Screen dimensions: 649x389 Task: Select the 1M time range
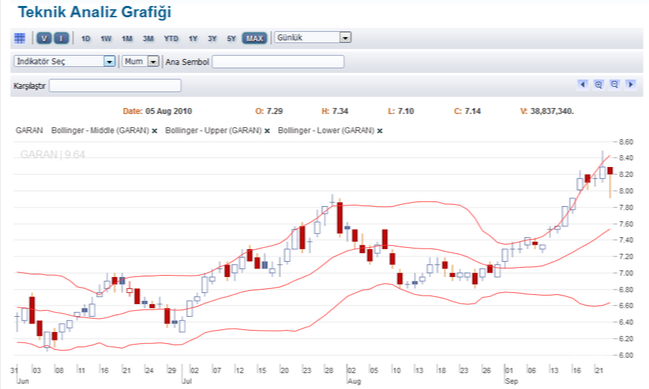[x=127, y=38]
